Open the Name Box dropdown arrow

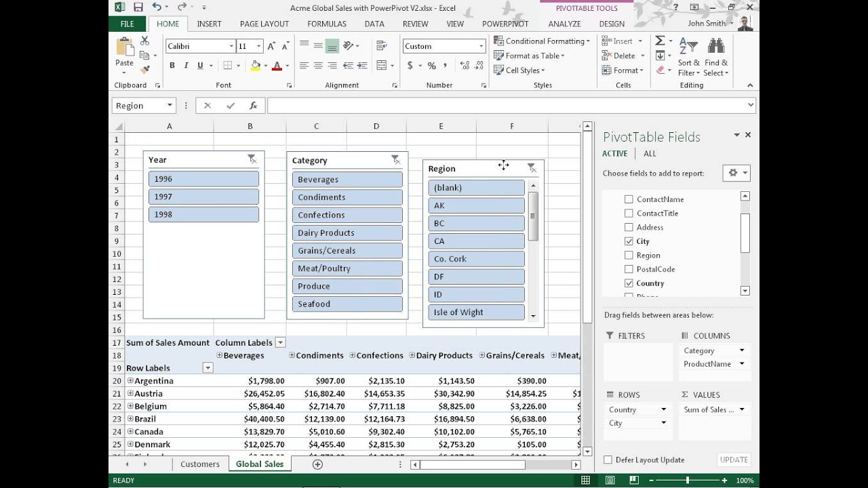pyautogui.click(x=170, y=106)
